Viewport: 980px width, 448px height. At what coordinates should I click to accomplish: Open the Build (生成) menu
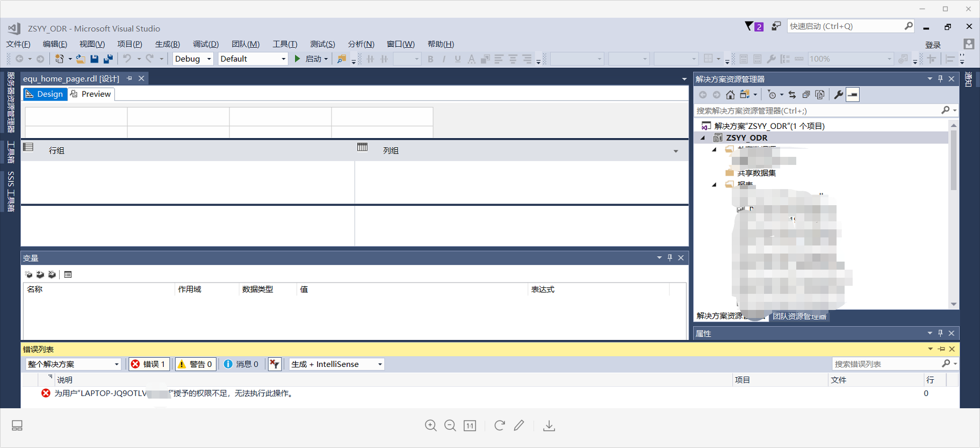tap(168, 44)
